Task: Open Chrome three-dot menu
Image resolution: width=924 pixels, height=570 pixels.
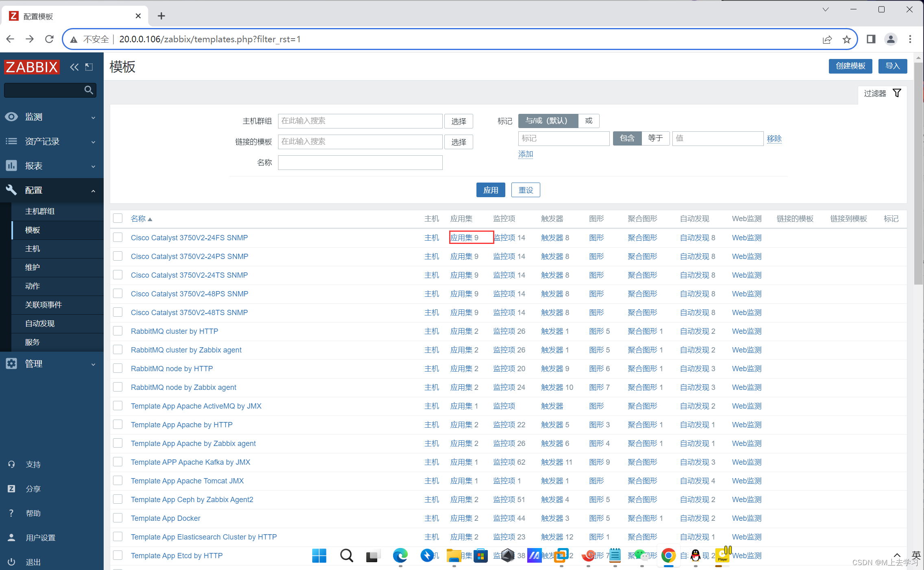Action: click(x=910, y=39)
